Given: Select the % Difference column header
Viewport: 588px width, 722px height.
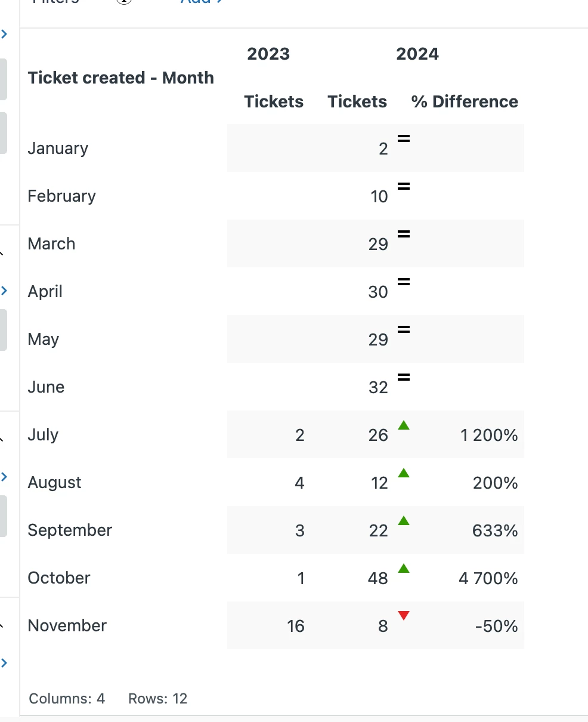Looking at the screenshot, I should point(465,101).
